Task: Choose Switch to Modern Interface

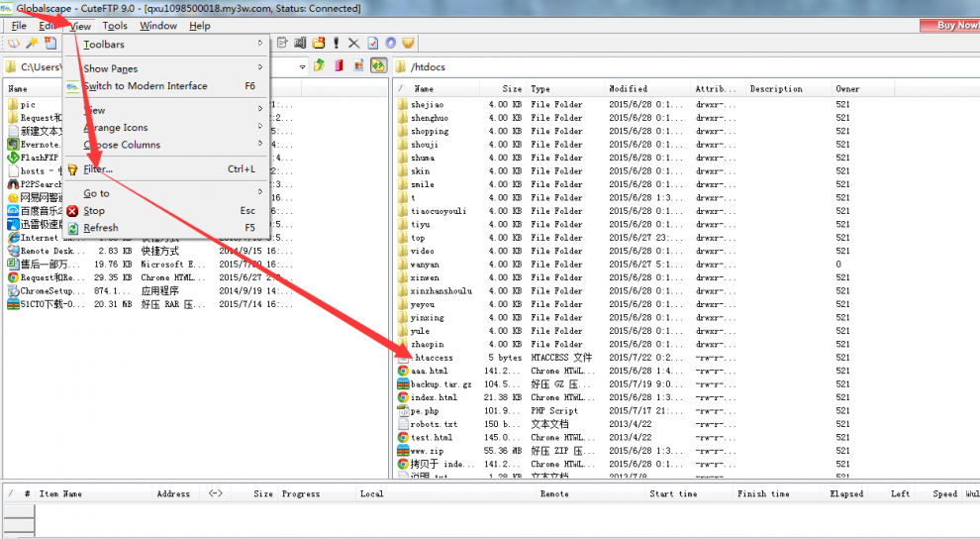Action: coord(145,86)
